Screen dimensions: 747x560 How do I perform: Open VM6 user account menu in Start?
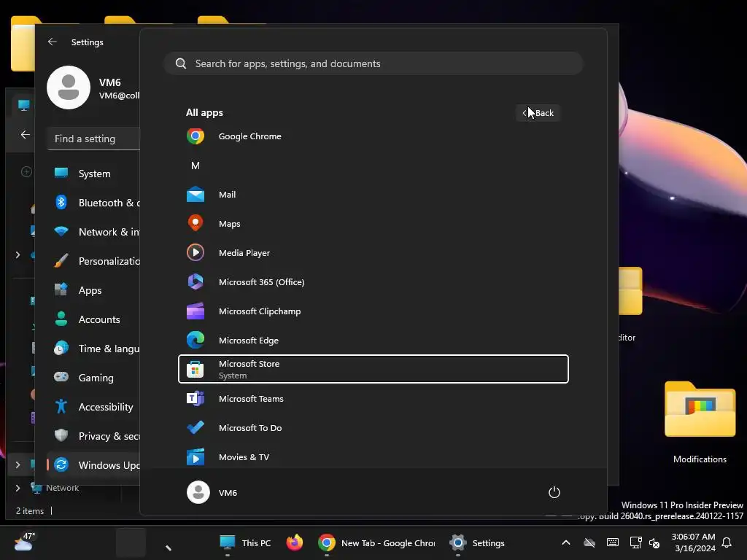point(212,492)
